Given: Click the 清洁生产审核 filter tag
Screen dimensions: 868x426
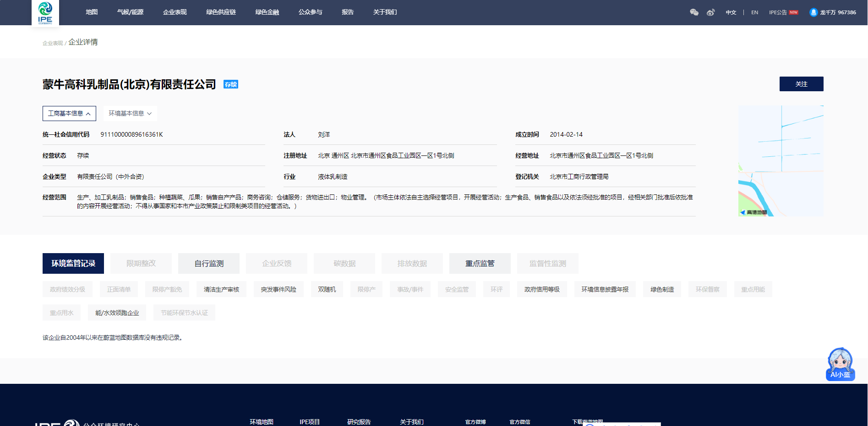Looking at the screenshot, I should (x=221, y=289).
